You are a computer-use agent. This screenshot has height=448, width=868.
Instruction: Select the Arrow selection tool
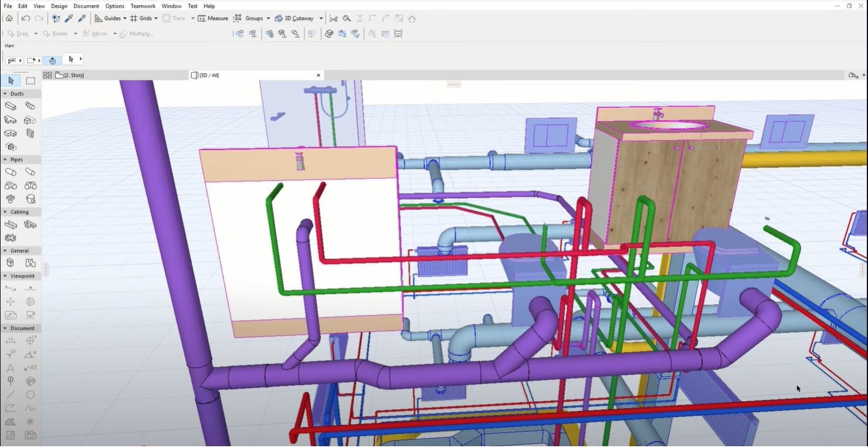coord(11,81)
